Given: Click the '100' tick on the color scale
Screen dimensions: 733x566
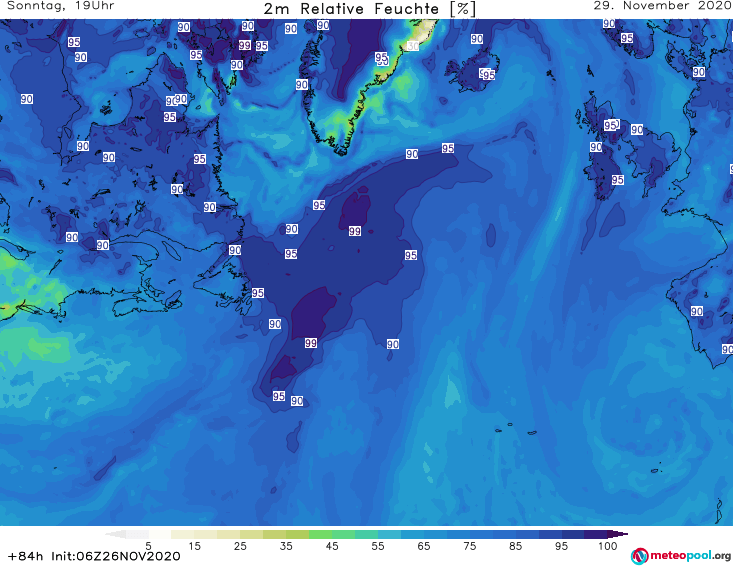Looking at the screenshot, I should tap(608, 546).
